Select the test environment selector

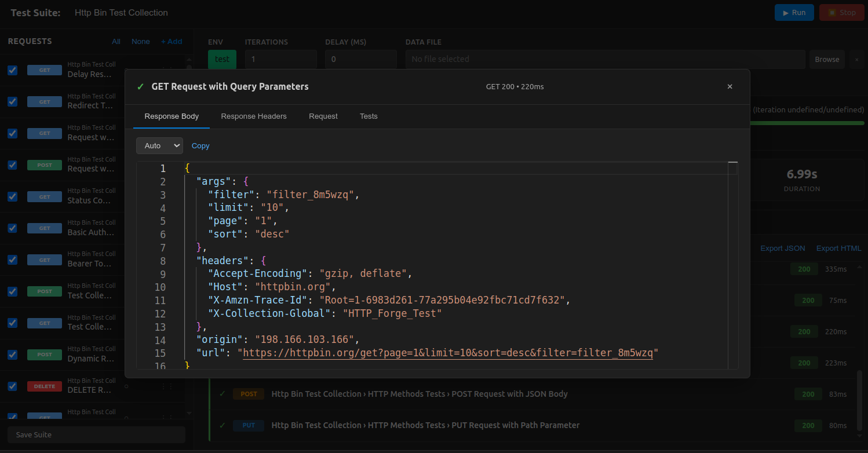(222, 59)
